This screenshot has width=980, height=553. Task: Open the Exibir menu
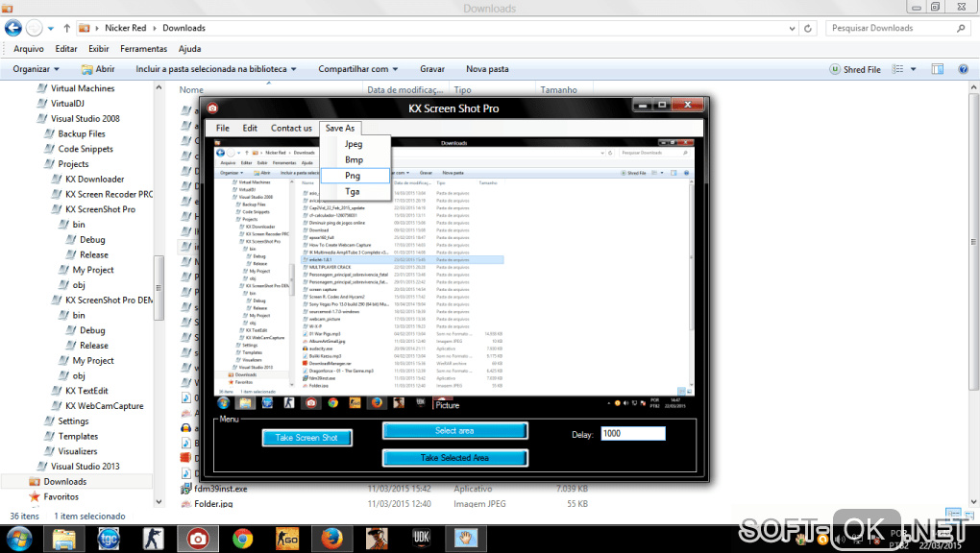pos(99,49)
